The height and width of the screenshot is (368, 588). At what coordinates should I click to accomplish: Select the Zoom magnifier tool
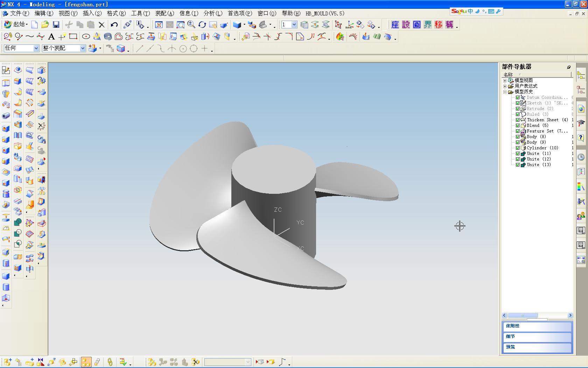(191, 25)
